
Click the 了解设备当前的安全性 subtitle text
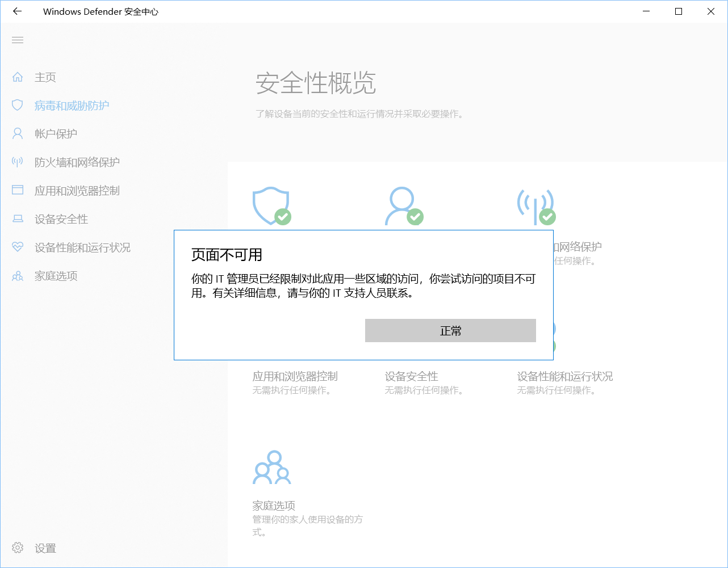point(360,114)
